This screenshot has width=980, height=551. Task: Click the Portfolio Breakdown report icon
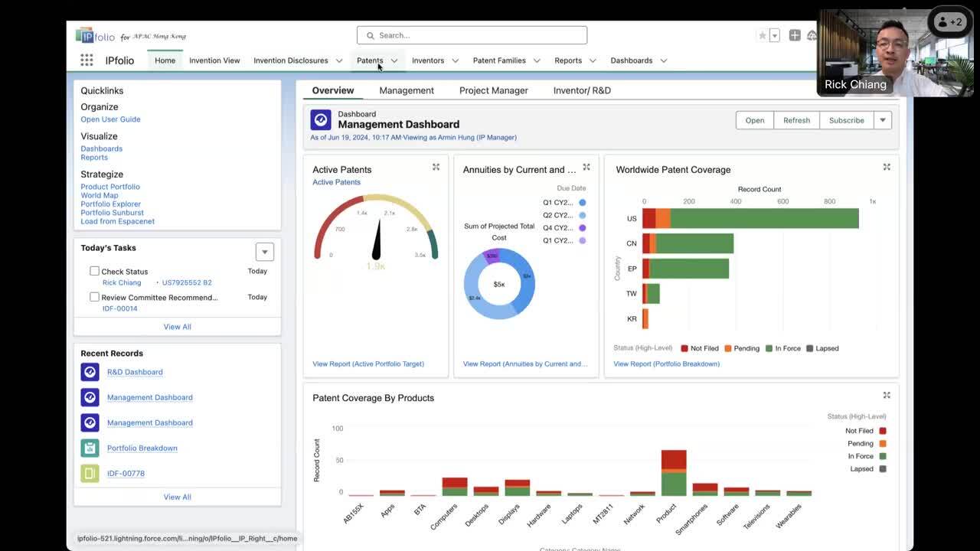[x=90, y=448]
